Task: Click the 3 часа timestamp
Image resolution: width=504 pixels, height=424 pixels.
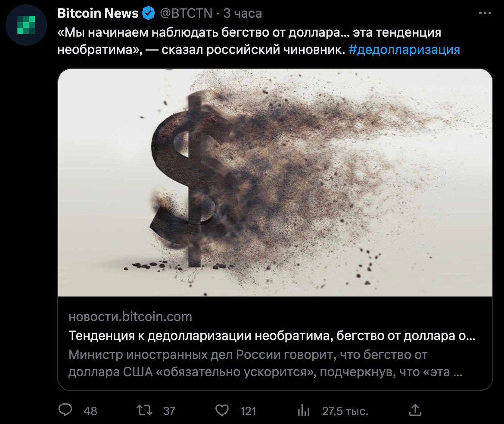Action: tap(243, 13)
